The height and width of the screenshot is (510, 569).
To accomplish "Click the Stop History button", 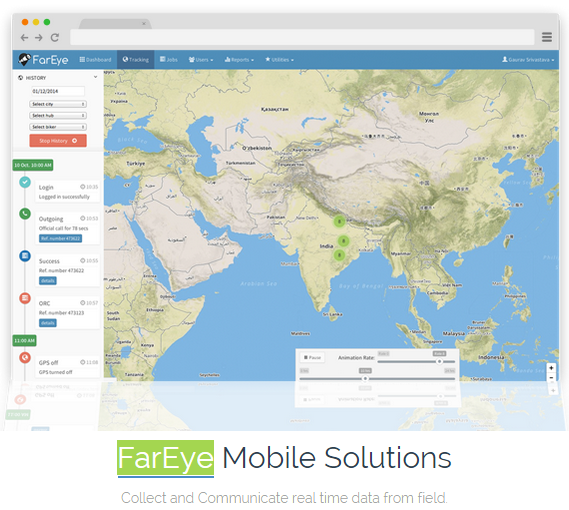I will (58, 140).
